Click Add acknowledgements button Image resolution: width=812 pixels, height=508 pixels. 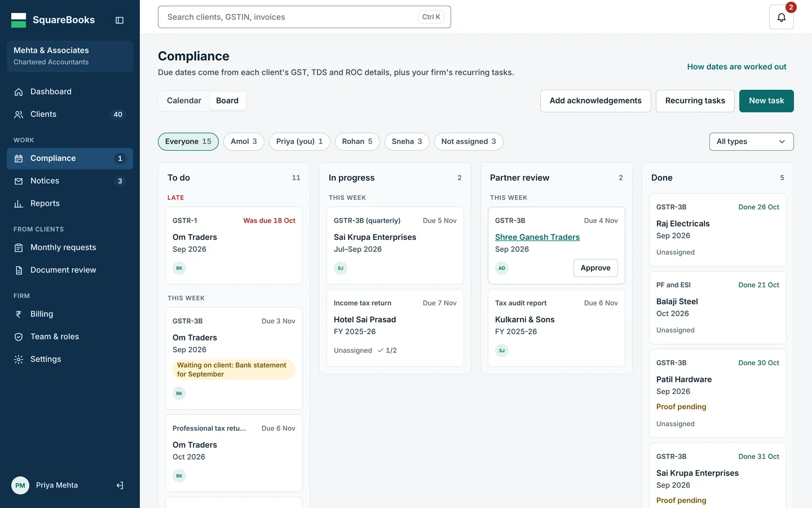(x=595, y=101)
